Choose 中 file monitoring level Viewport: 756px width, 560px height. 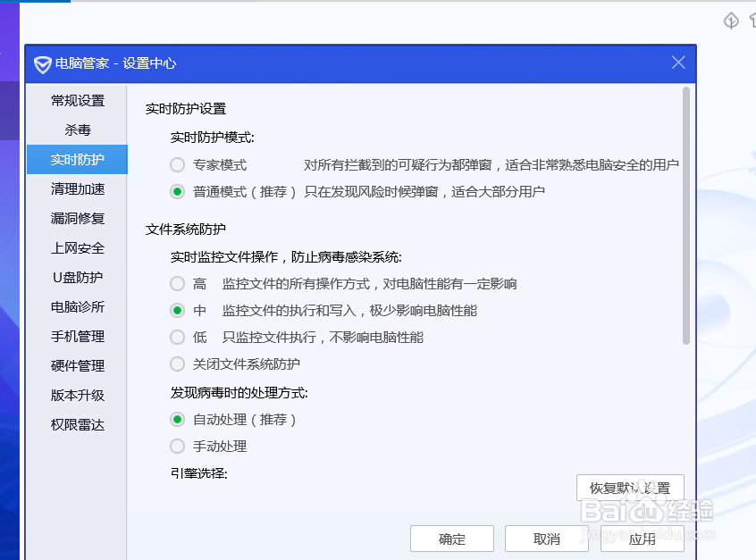pyautogui.click(x=178, y=310)
